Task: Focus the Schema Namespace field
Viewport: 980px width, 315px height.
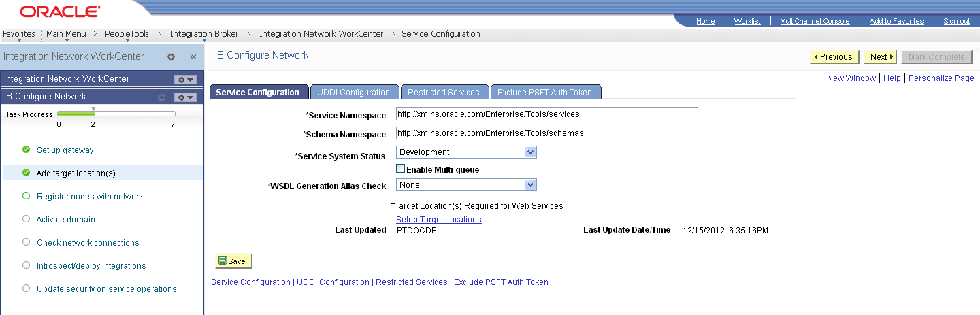Action: pyautogui.click(x=547, y=133)
